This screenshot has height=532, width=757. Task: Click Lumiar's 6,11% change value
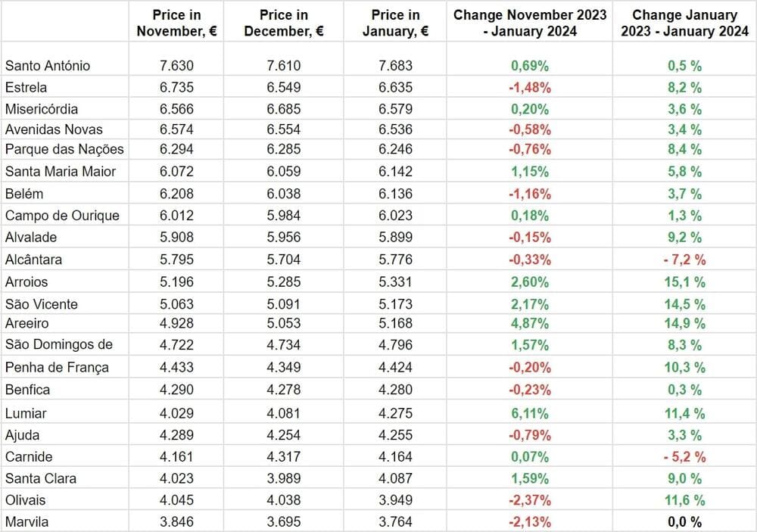click(x=530, y=413)
